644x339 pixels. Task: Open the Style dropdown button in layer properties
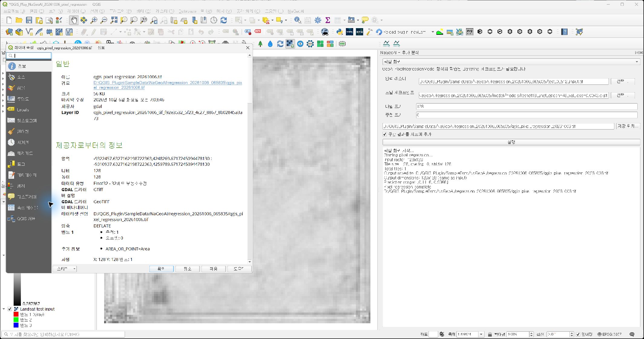point(65,269)
